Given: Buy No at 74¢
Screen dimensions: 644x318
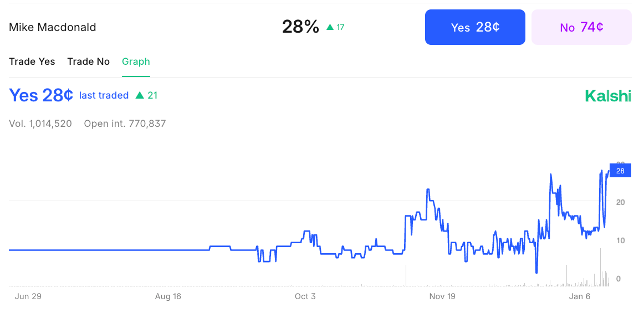Looking at the screenshot, I should coord(581,27).
